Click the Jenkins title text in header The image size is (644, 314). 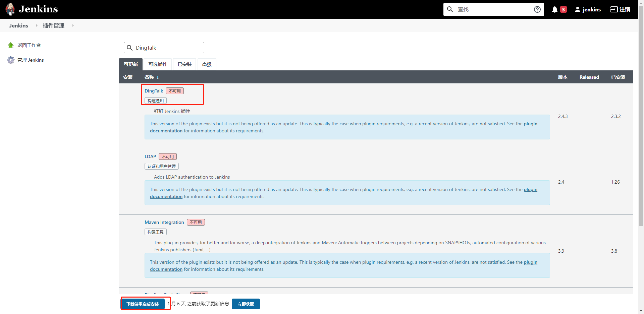[x=38, y=9]
